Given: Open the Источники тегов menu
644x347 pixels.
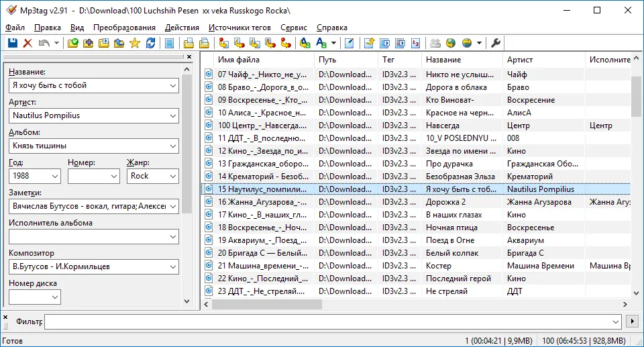Looking at the screenshot, I should [239, 28].
